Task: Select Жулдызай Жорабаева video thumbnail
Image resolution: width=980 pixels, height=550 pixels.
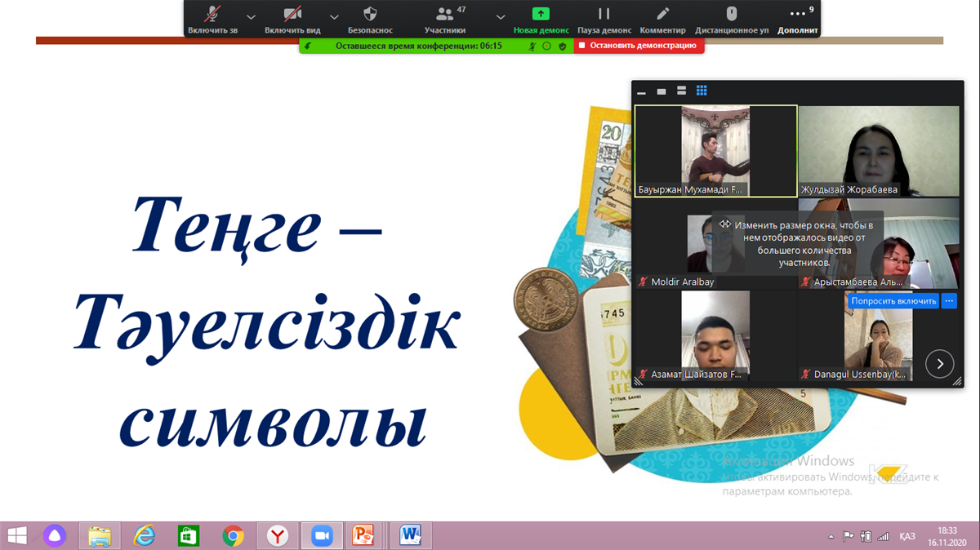Action: click(878, 151)
